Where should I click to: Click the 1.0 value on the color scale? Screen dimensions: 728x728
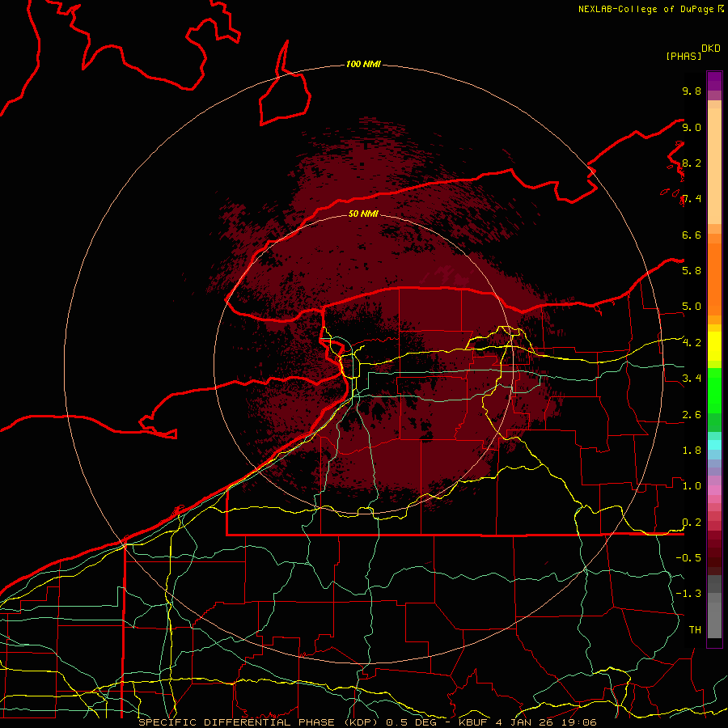(x=692, y=486)
